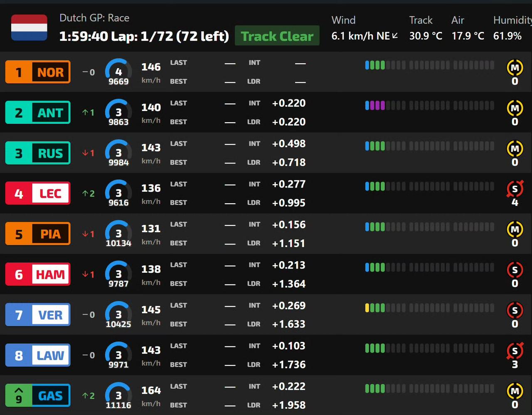This screenshot has height=415, width=532.
Task: Click the wind direction arrow icon
Action: click(395, 36)
